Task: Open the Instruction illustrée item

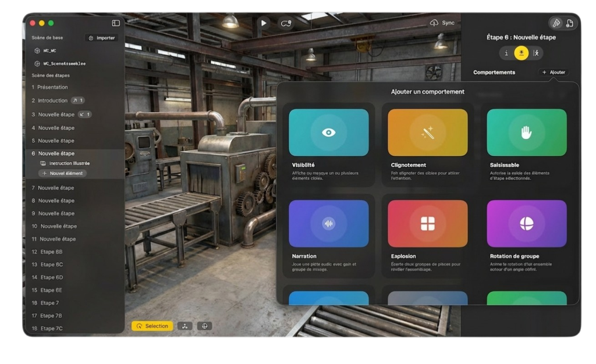Action: click(x=69, y=163)
